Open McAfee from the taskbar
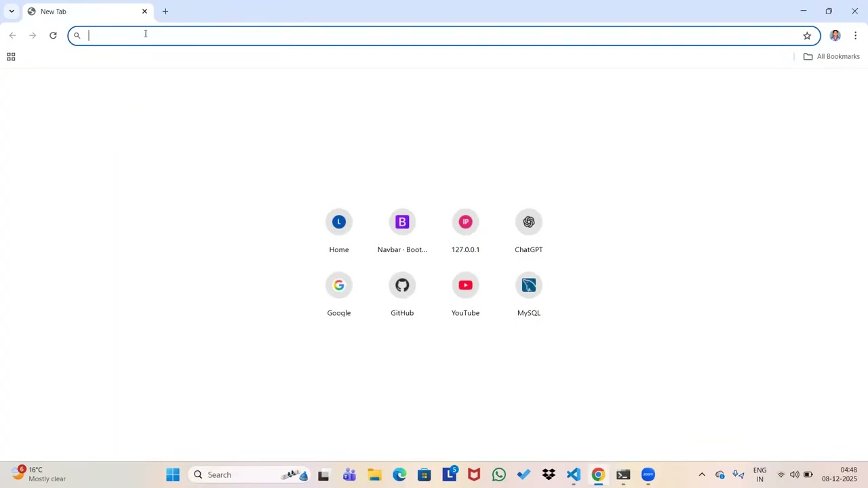Viewport: 868px width, 488px height. tap(474, 475)
